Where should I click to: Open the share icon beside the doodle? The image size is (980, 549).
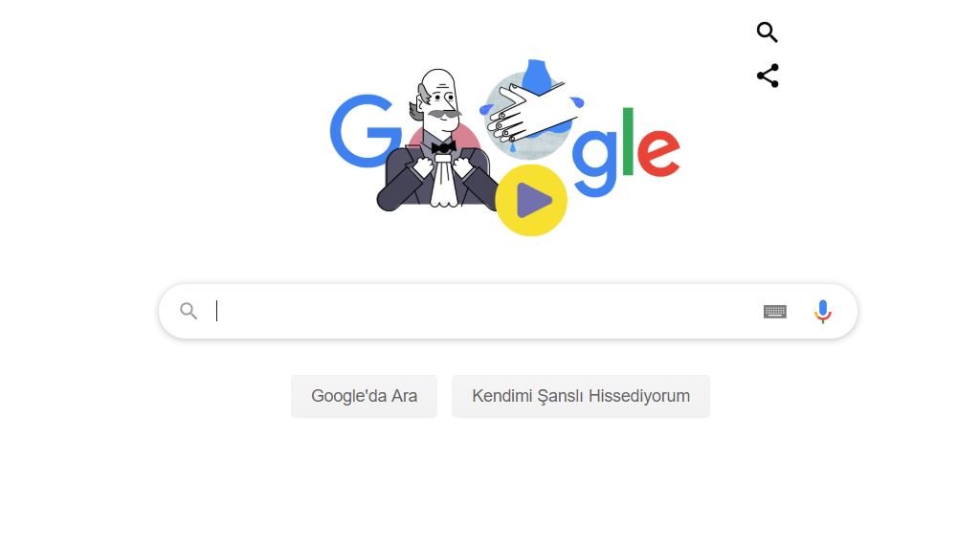pyautogui.click(x=768, y=76)
